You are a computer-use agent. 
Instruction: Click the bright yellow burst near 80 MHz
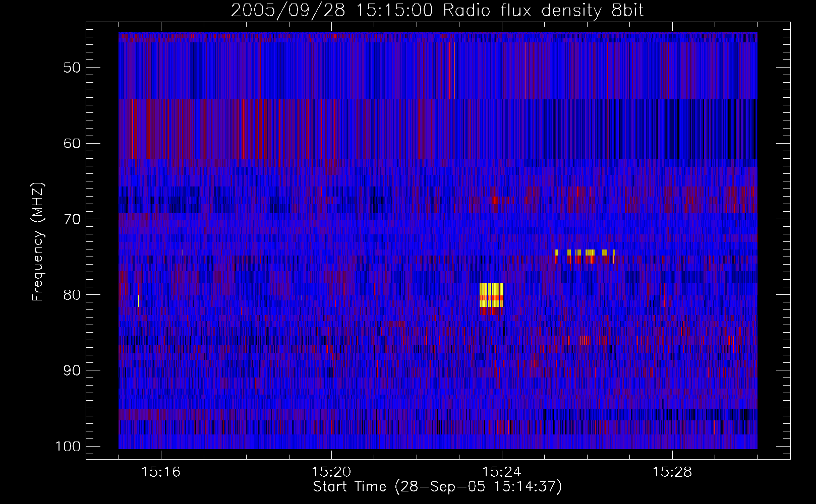click(491, 295)
